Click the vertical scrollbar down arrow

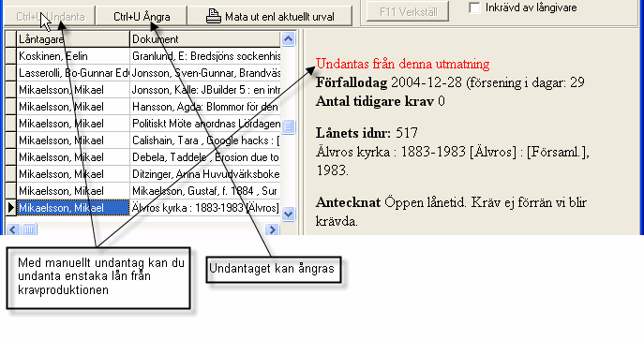click(289, 214)
